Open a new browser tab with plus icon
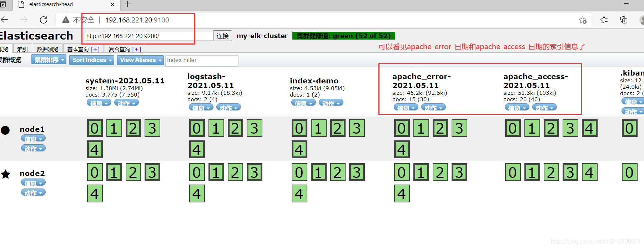 coord(127,4)
